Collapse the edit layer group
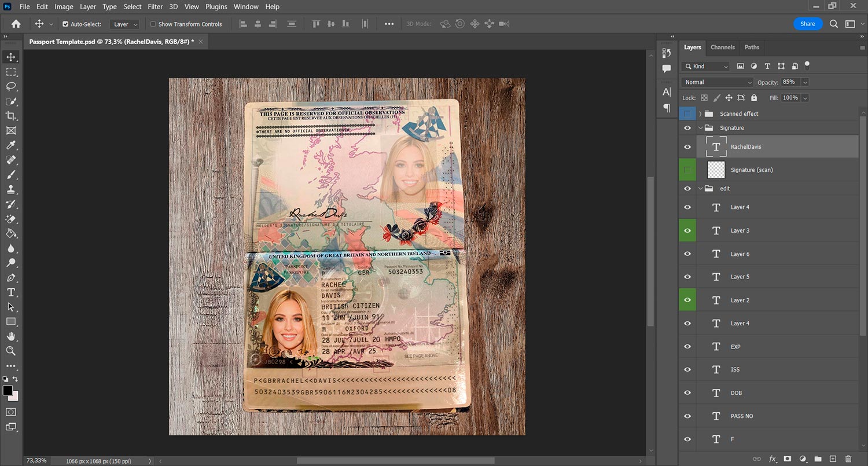The width and height of the screenshot is (868, 466). click(700, 189)
